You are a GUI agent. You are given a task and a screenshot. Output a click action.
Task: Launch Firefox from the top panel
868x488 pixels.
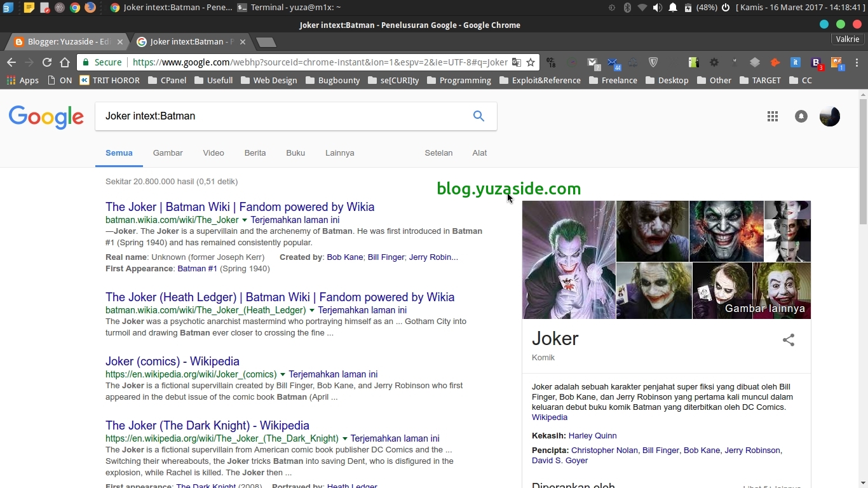click(90, 8)
